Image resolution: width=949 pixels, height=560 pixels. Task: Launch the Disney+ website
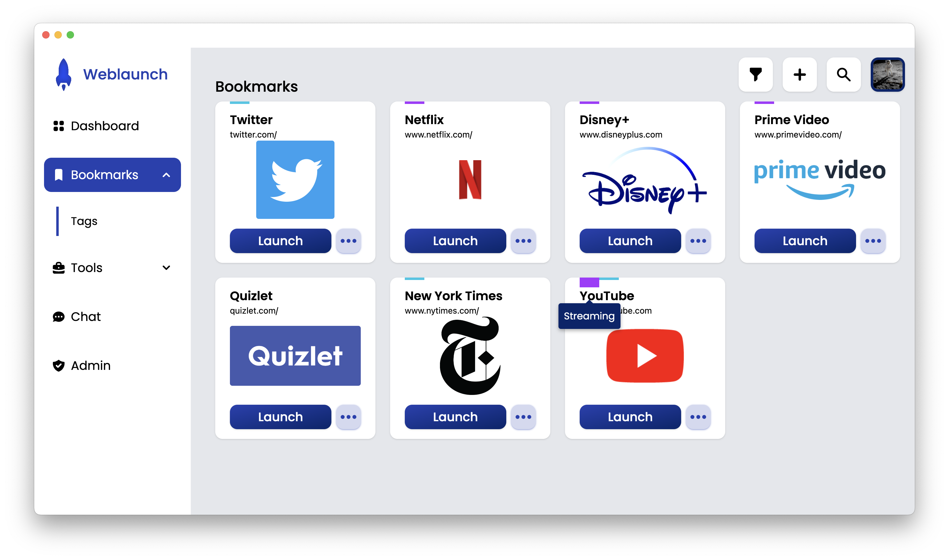click(629, 241)
